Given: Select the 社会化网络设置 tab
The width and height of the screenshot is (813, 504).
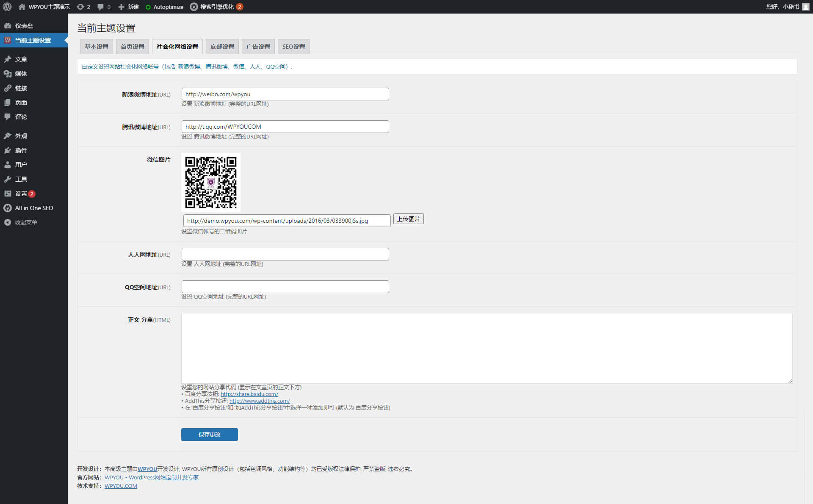Looking at the screenshot, I should tap(177, 47).
